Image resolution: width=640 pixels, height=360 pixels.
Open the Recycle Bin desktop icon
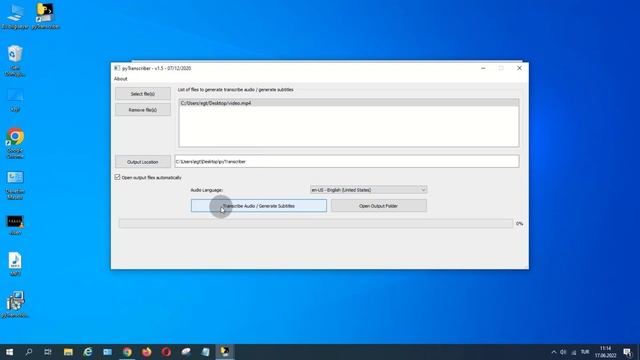click(x=15, y=60)
